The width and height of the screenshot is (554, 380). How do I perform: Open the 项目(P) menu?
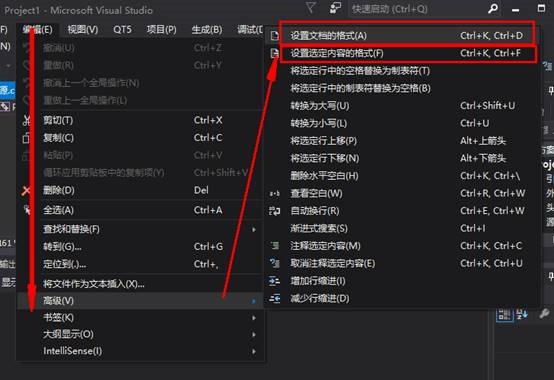point(161,29)
